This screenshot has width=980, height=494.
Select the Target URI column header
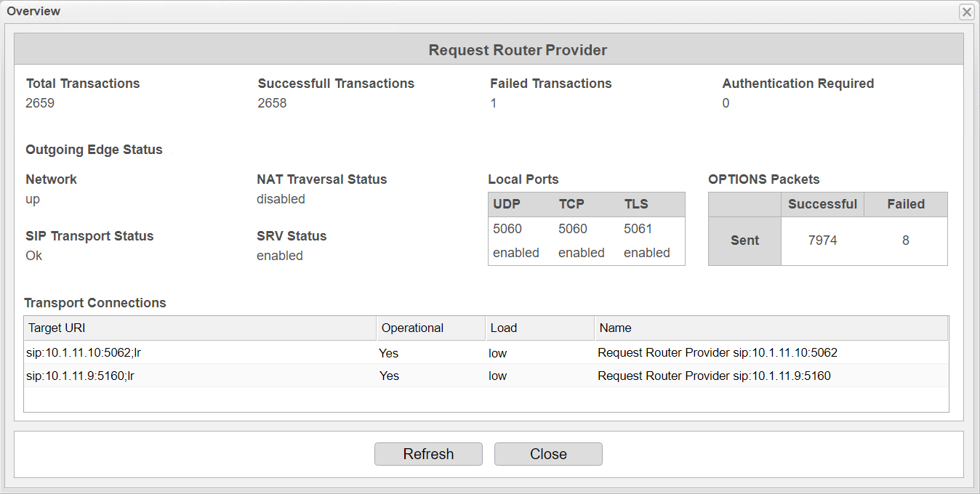57,328
